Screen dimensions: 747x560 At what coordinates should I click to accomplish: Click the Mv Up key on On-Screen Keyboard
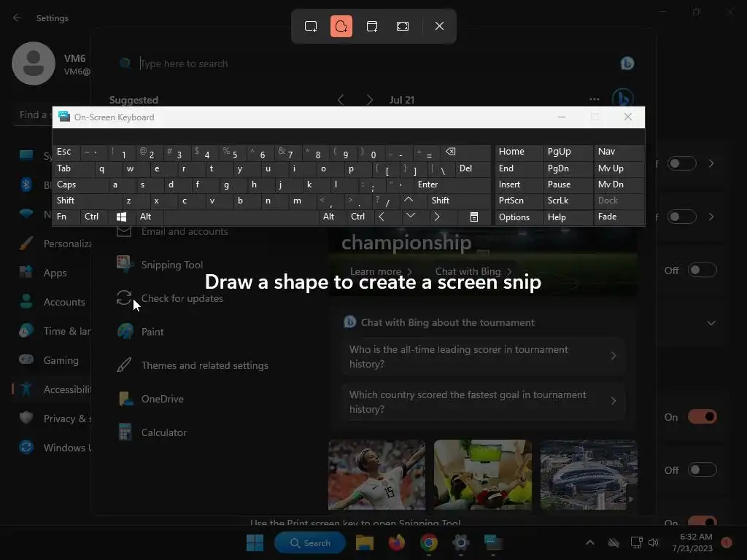[x=619, y=168]
